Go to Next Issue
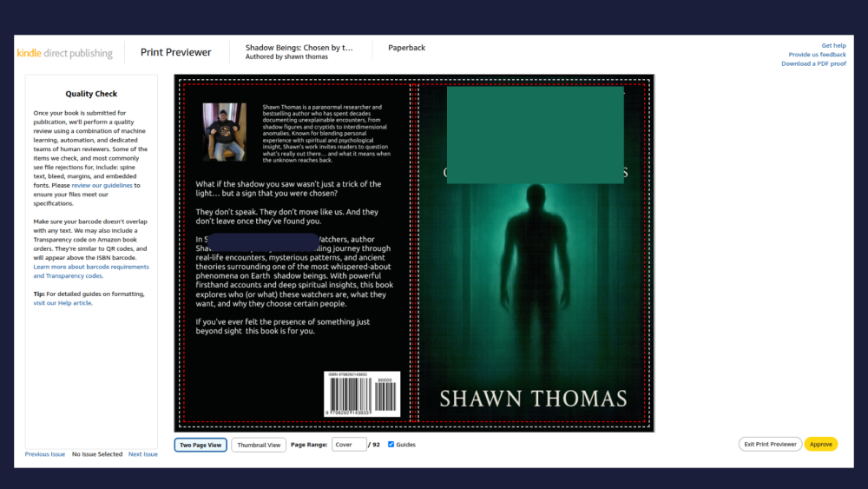Screen dimensions: 868x489 click(x=143, y=454)
